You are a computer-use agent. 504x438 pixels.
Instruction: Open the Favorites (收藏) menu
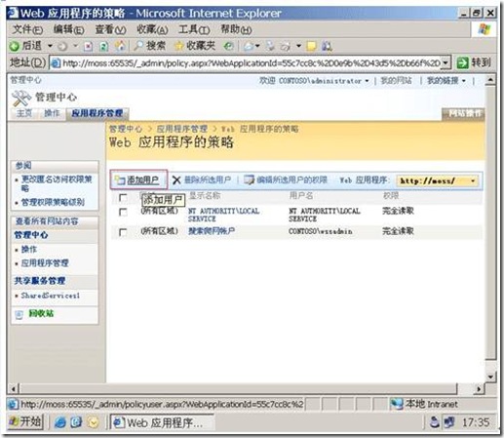click(152, 30)
